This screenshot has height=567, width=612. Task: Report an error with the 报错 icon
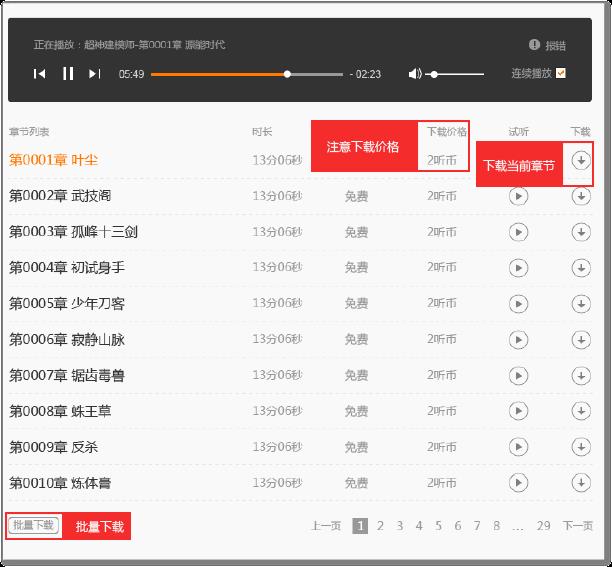click(534, 44)
